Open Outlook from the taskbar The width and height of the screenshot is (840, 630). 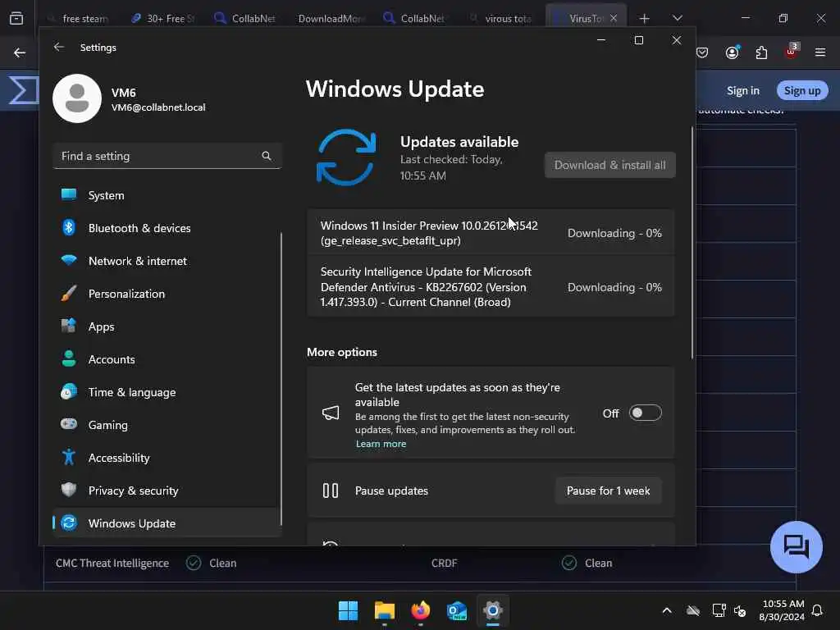(x=456, y=610)
